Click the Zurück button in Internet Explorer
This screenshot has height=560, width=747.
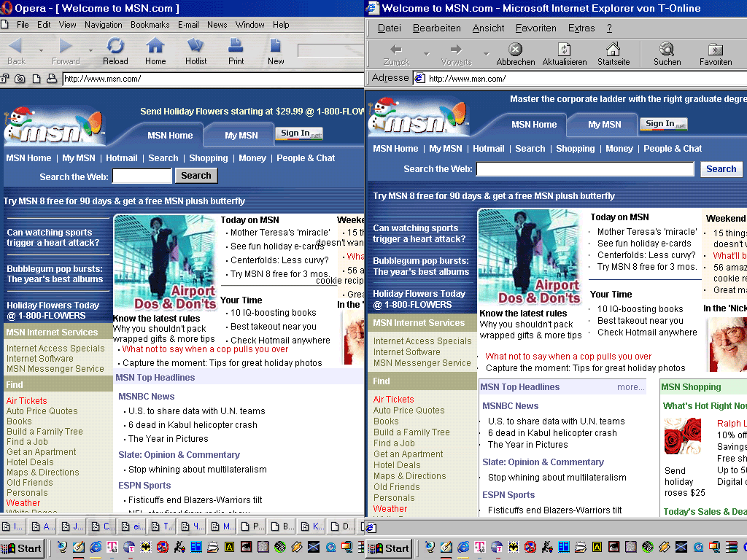pyautogui.click(x=396, y=54)
